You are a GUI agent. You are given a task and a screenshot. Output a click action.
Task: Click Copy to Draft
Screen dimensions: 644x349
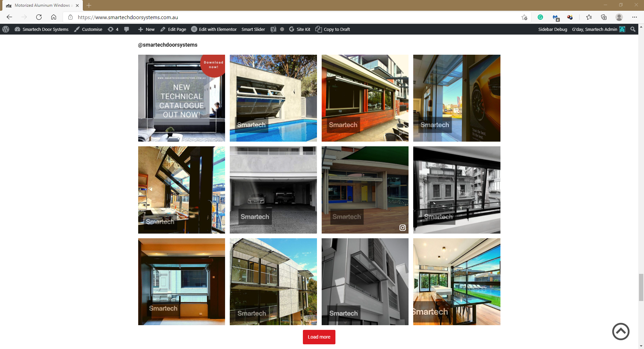[x=333, y=29]
